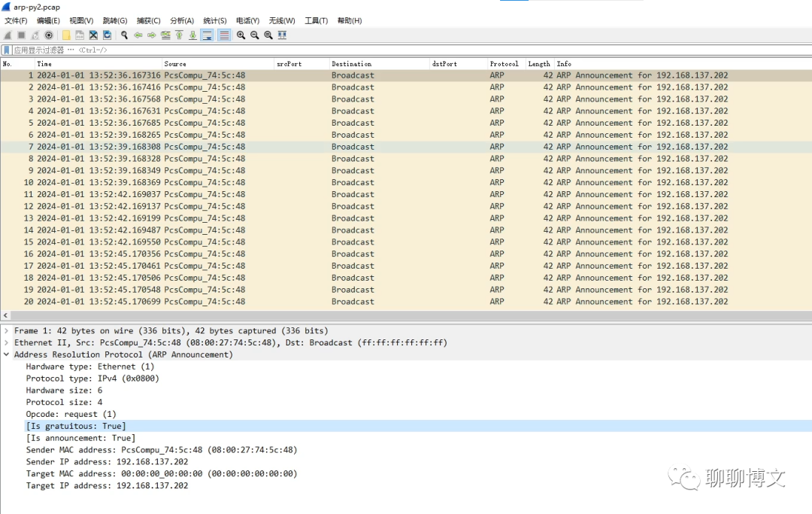Toggle packet list colorization
The width and height of the screenshot is (812, 514).
point(224,35)
